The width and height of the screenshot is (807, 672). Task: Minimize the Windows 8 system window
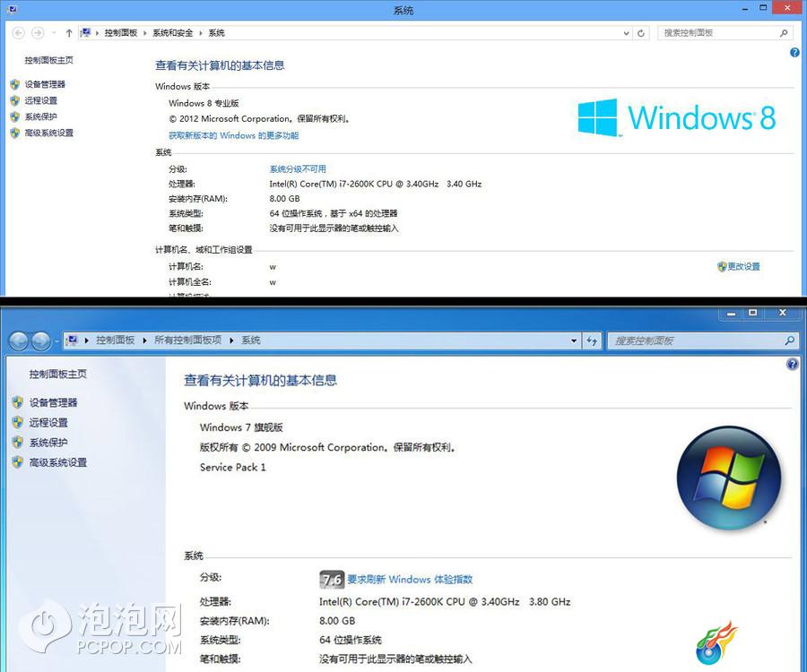click(x=745, y=9)
